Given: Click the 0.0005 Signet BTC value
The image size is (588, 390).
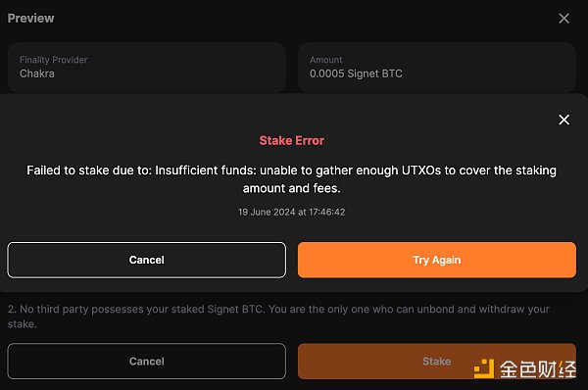Looking at the screenshot, I should coord(356,73).
